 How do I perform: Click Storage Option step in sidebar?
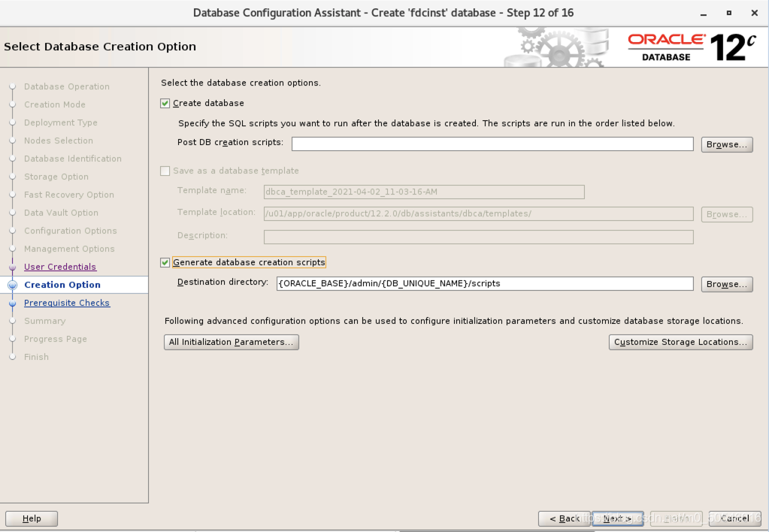(56, 177)
